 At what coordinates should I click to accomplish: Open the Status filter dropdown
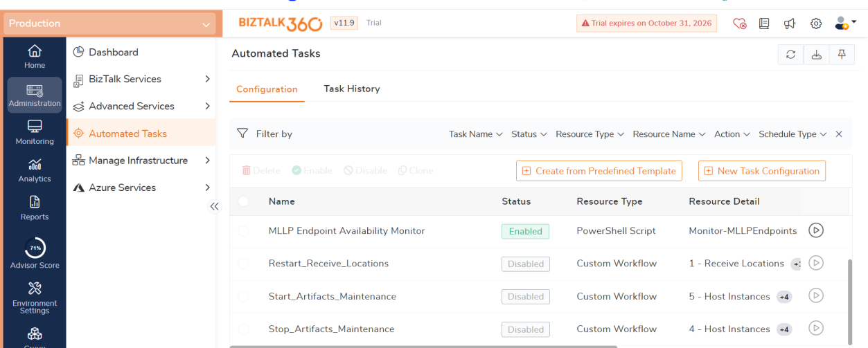click(x=529, y=134)
